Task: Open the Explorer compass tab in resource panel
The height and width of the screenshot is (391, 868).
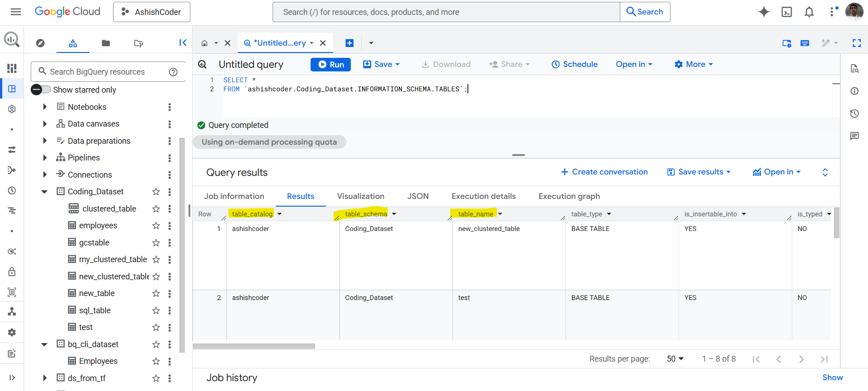Action: tap(40, 43)
